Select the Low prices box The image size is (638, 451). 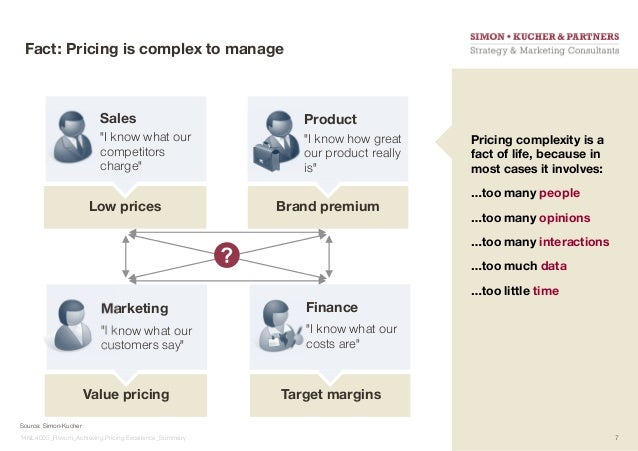125,207
